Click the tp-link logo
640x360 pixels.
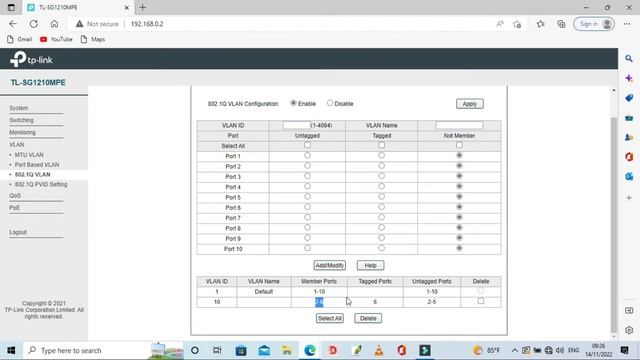point(31,60)
